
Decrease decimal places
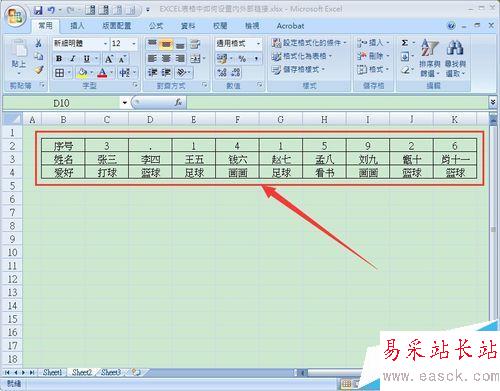[x=235, y=72]
